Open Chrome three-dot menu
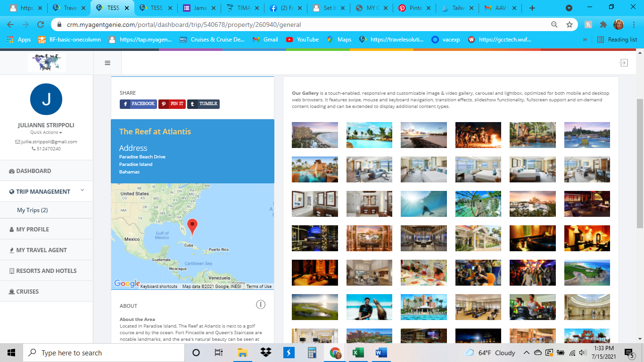644x362 pixels. click(x=633, y=25)
